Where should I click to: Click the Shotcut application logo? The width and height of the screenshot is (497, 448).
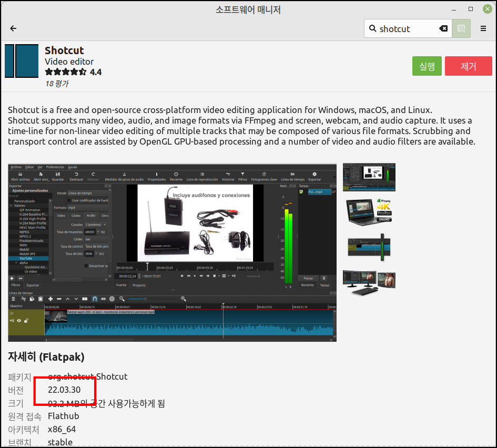click(x=21, y=61)
